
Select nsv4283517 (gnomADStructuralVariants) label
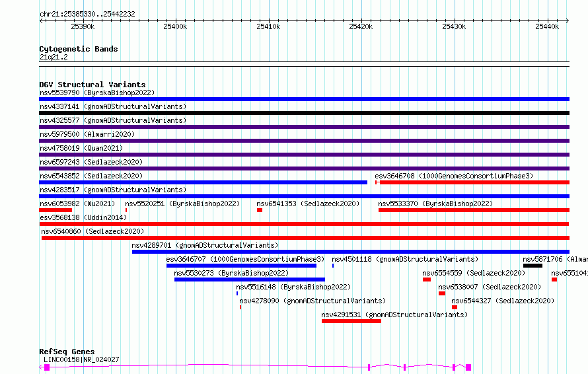113,190
